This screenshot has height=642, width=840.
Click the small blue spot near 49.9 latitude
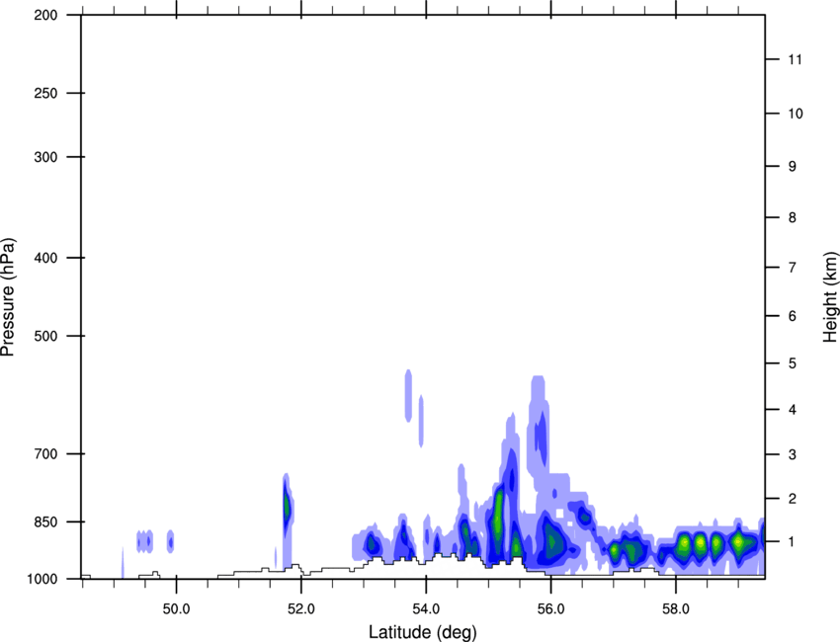click(171, 542)
